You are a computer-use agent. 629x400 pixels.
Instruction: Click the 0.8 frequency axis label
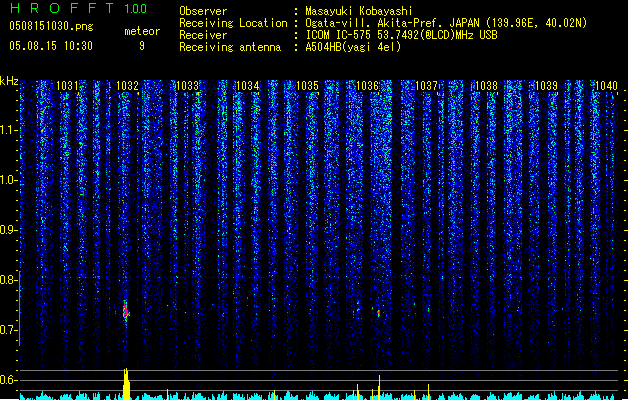coord(8,280)
